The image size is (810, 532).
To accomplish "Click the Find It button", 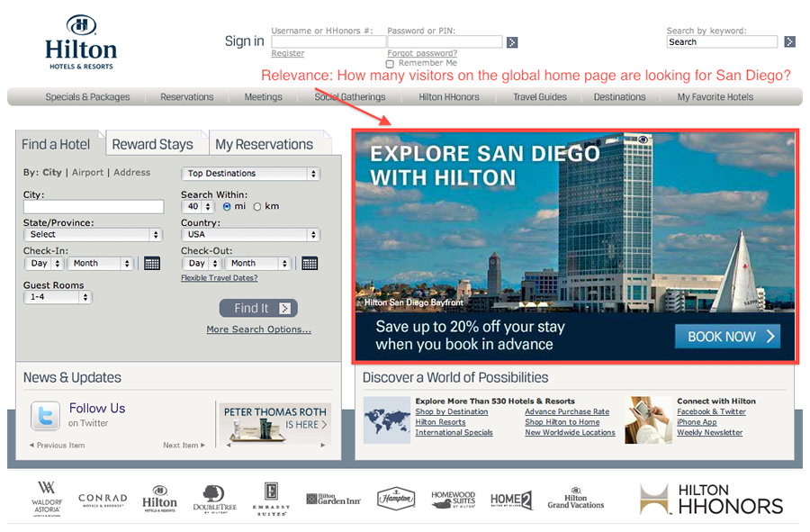I will click(258, 309).
